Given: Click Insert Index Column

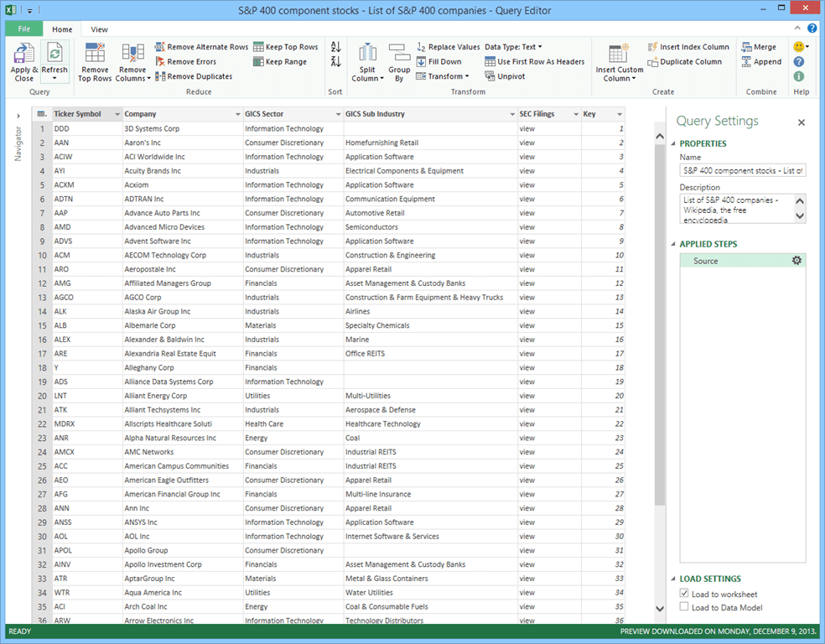Looking at the screenshot, I should pyautogui.click(x=688, y=47).
